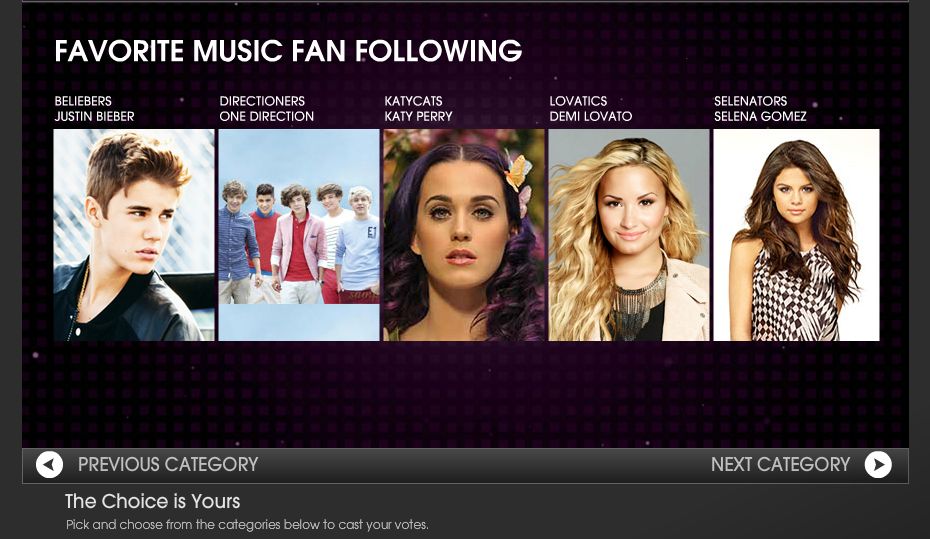Go to Previous Category
The image size is (930, 539).
(168, 464)
